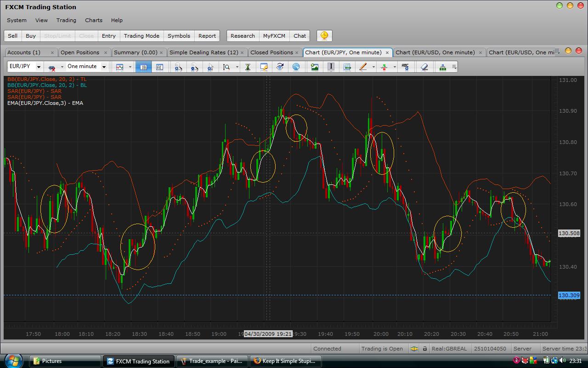Open the System menu

17,20
